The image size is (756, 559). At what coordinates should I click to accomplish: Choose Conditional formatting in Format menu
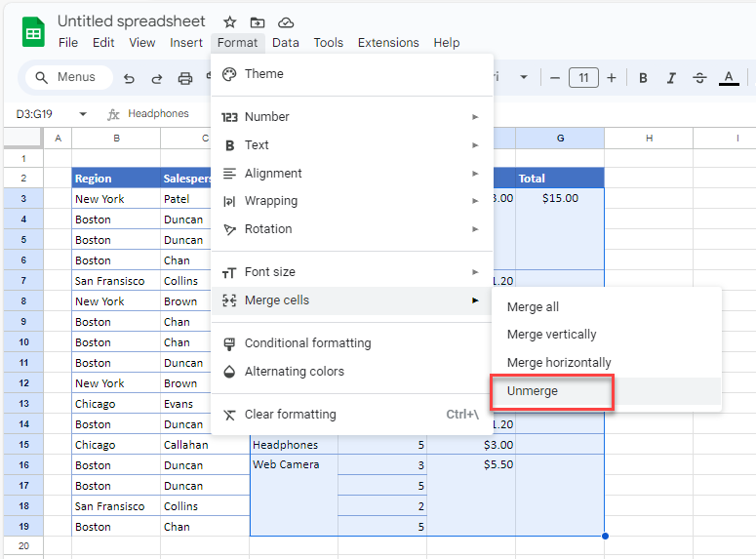[x=307, y=343]
